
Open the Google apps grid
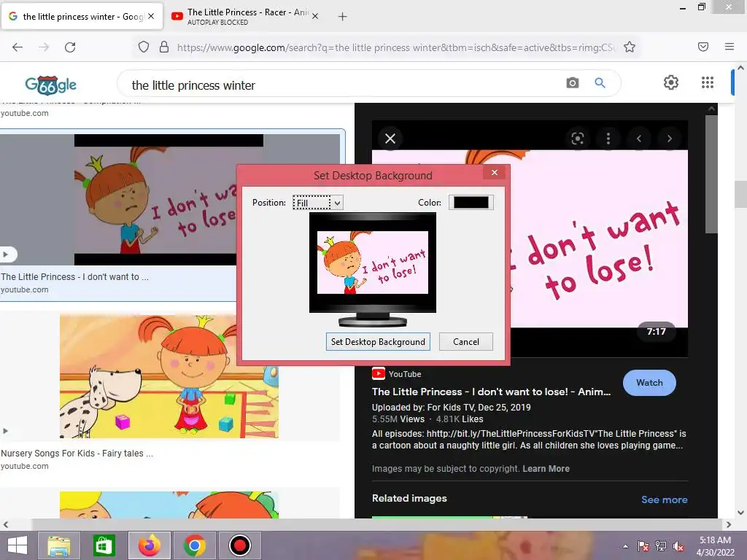708,82
